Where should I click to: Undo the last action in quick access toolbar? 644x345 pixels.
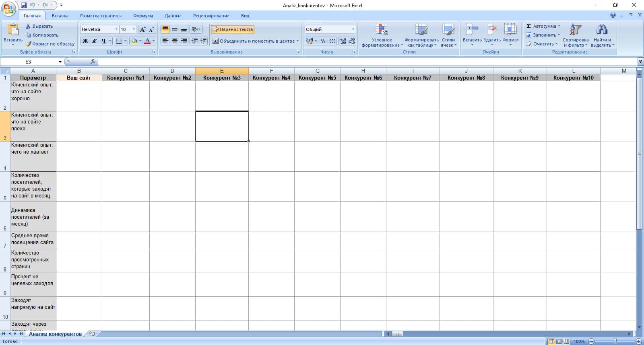coord(32,5)
